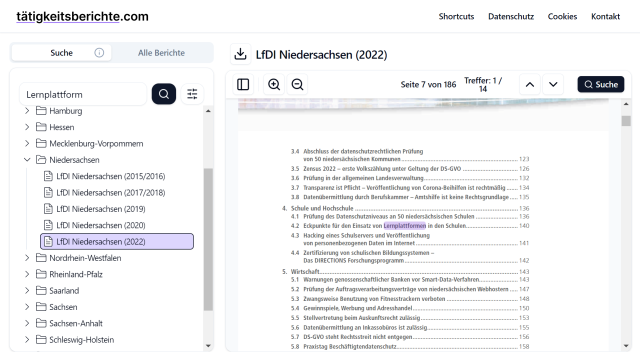The height and width of the screenshot is (360, 640).
Task: Go to the previous search hit
Action: click(530, 84)
